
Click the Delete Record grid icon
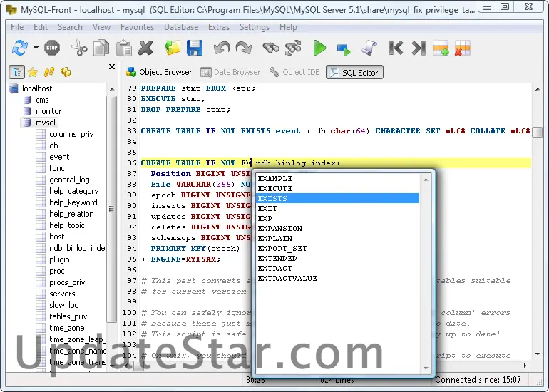463,48
